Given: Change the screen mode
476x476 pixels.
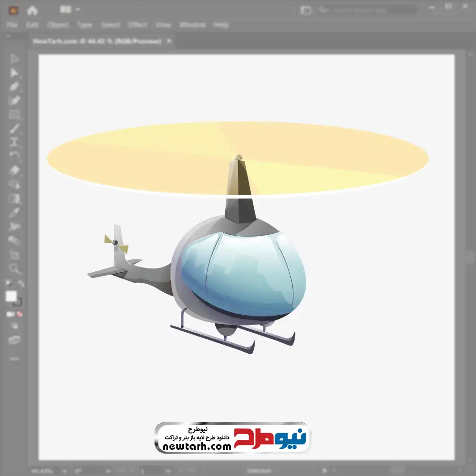Looking at the screenshot, I should pyautogui.click(x=14, y=340).
